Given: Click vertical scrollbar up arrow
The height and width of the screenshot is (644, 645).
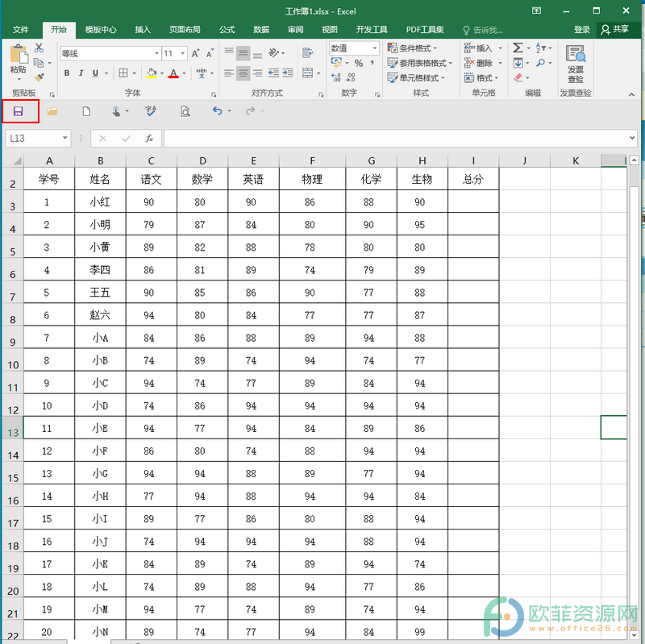Looking at the screenshot, I should tap(634, 160).
